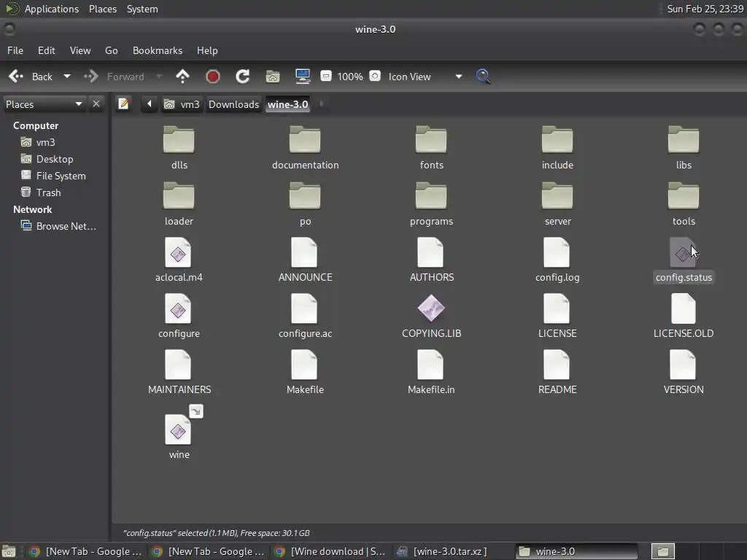Select the aclocal.m4 file
The width and height of the screenshot is (747, 560).
pos(179,260)
